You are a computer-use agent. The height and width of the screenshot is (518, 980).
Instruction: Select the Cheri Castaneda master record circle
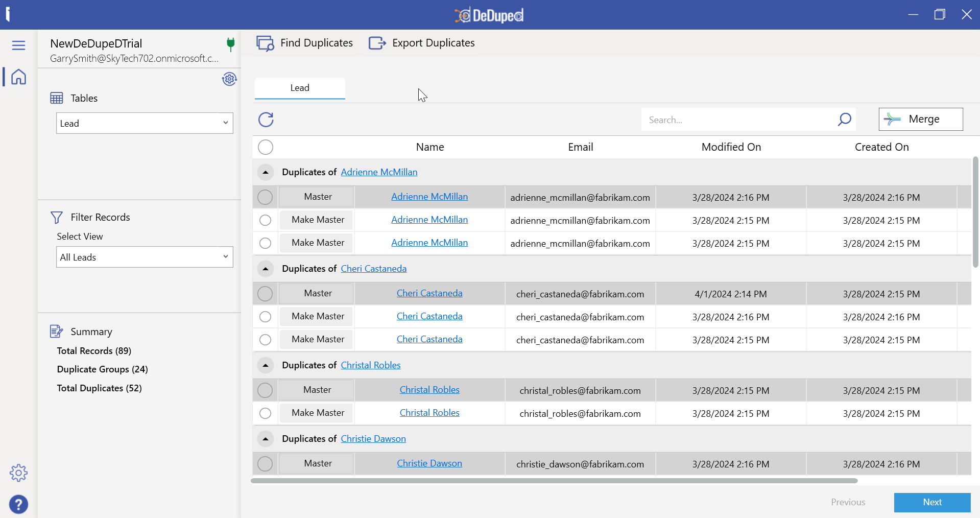point(265,294)
